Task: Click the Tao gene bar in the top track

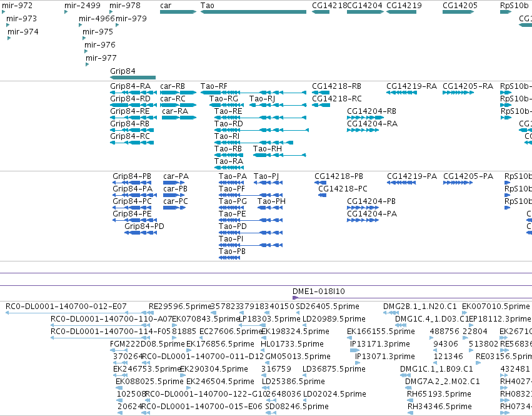Action: 253,12
